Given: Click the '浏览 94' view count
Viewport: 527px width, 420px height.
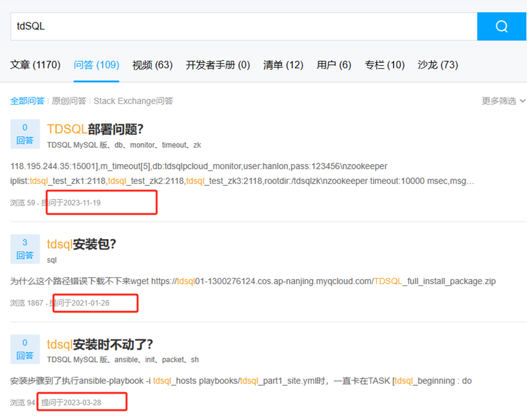Looking at the screenshot, I should click(23, 402).
